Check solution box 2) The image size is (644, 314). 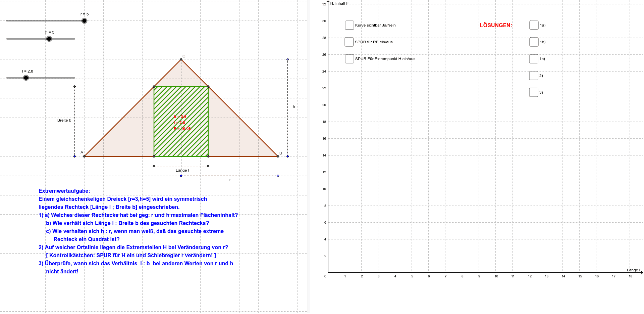534,76
